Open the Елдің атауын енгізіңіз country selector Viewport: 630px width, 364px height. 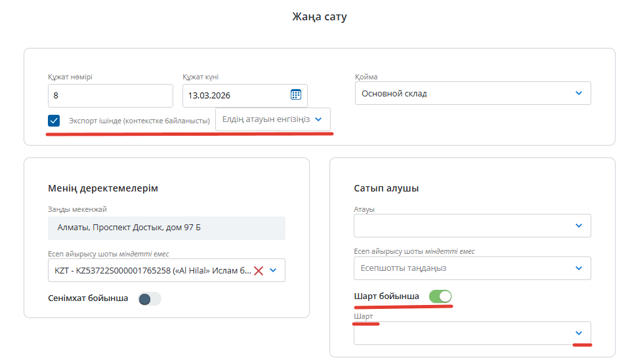pos(266,119)
